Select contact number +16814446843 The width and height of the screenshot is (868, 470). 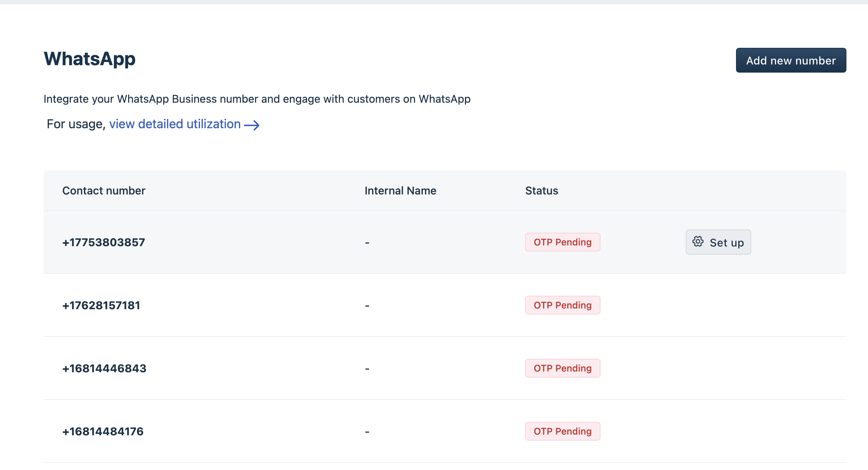[x=104, y=368]
